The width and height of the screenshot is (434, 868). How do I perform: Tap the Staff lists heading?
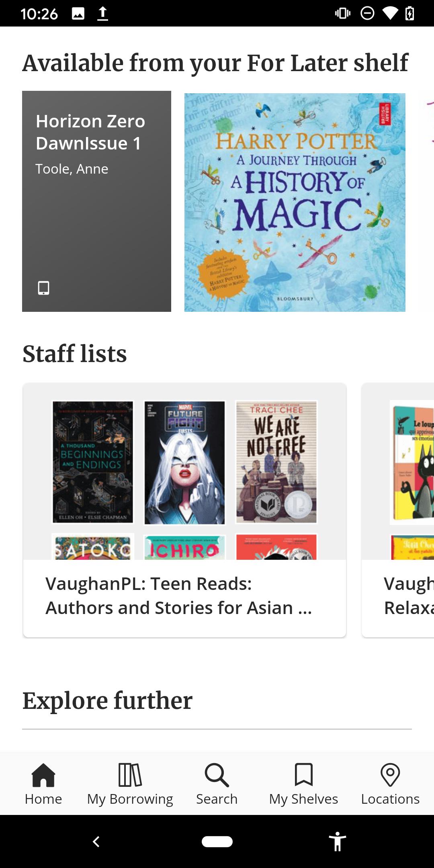click(x=74, y=354)
